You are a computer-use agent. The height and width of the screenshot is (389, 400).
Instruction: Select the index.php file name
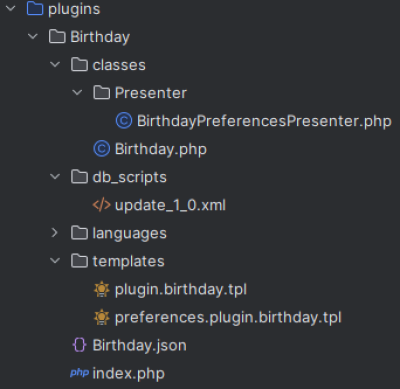[x=128, y=374]
